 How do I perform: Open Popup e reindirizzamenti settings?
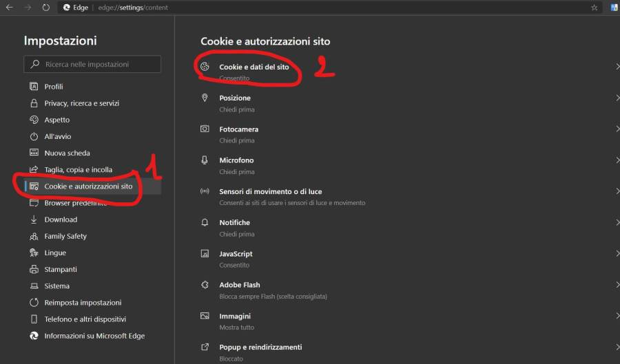260,347
